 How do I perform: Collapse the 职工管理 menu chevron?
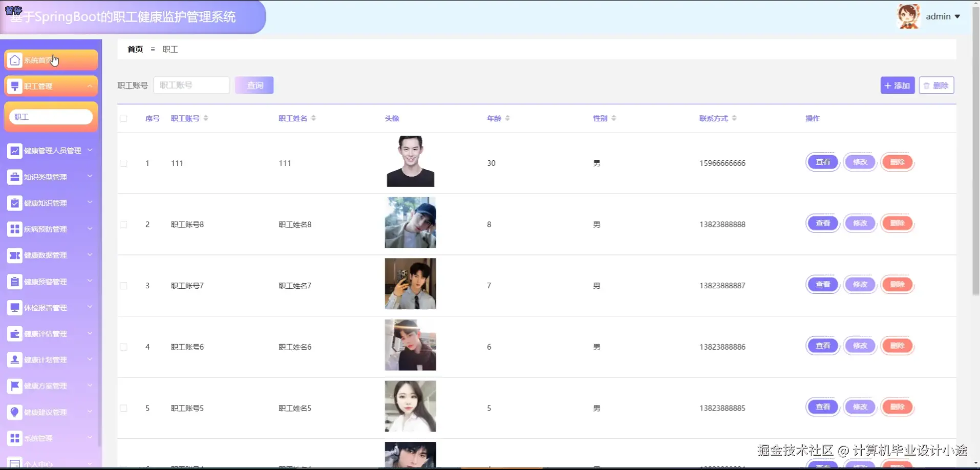90,86
